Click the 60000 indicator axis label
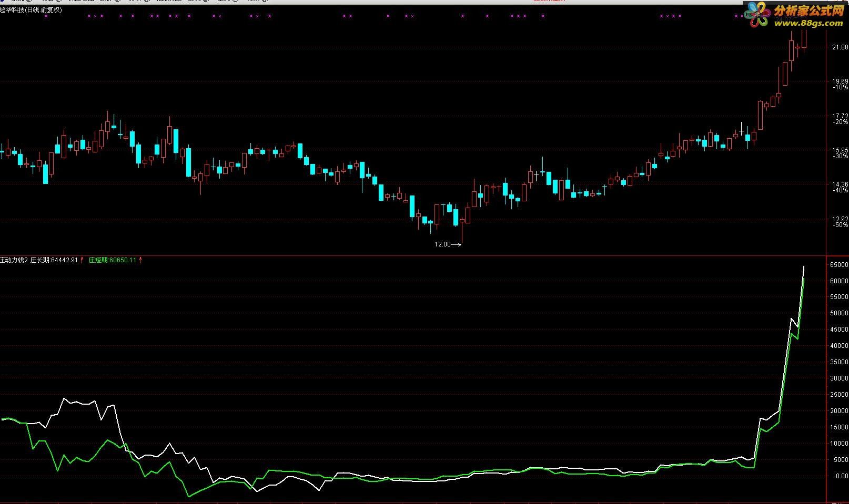This screenshot has height=504, width=849. click(840, 281)
